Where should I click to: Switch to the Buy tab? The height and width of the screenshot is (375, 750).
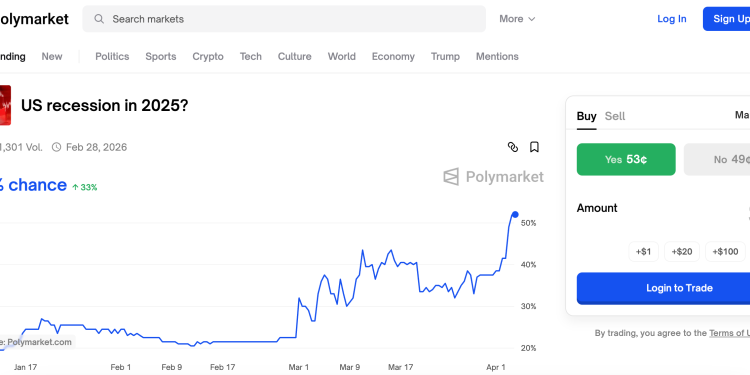[x=586, y=116]
